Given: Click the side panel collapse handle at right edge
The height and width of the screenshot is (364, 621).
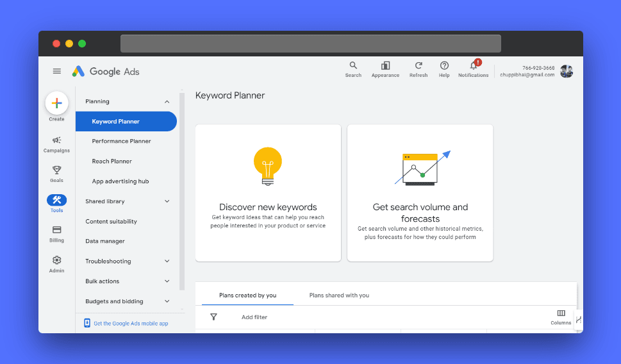Looking at the screenshot, I should click(x=579, y=319).
